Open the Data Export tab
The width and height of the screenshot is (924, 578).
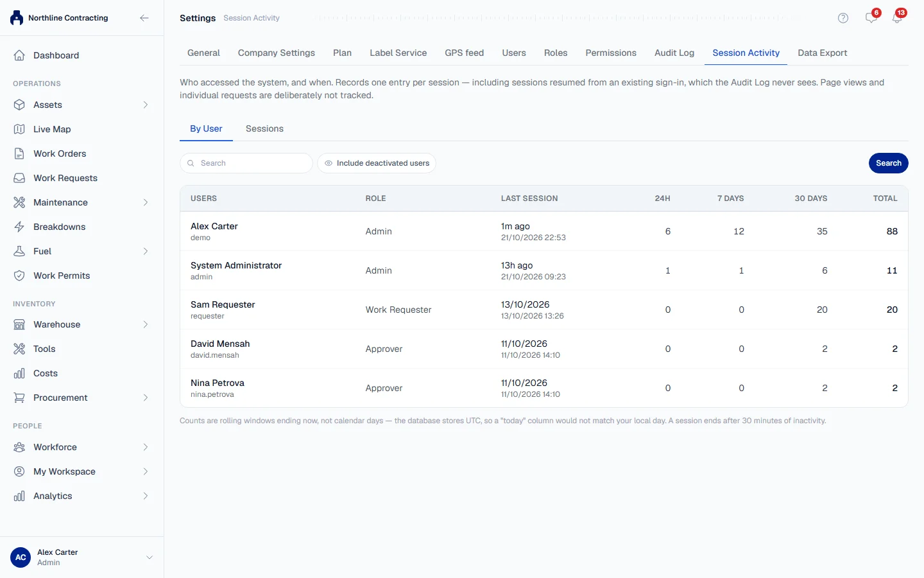[x=823, y=53]
